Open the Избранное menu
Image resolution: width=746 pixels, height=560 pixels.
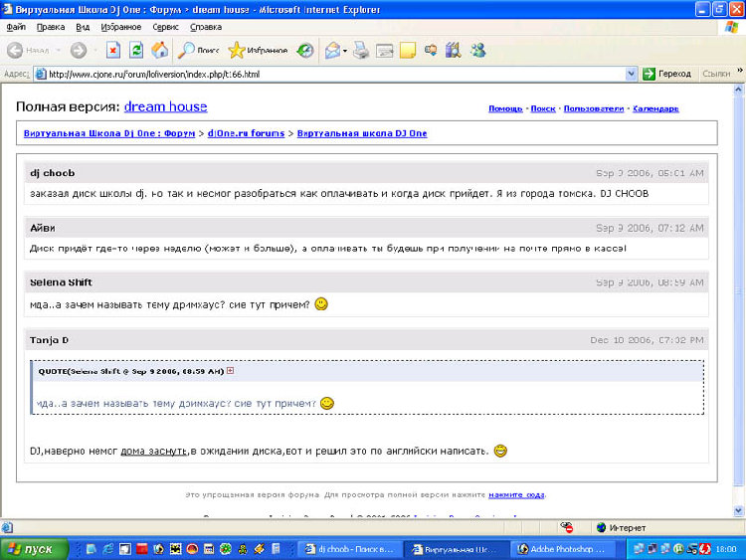(120, 27)
